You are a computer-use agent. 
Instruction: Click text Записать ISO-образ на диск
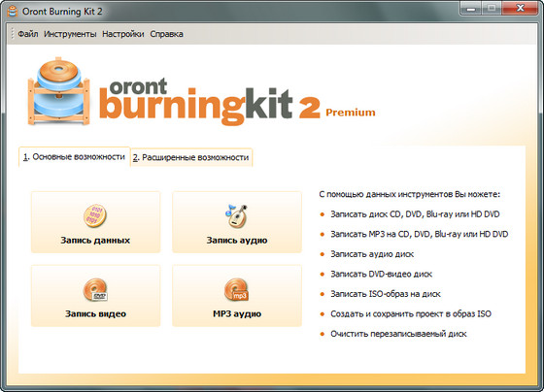coord(386,294)
